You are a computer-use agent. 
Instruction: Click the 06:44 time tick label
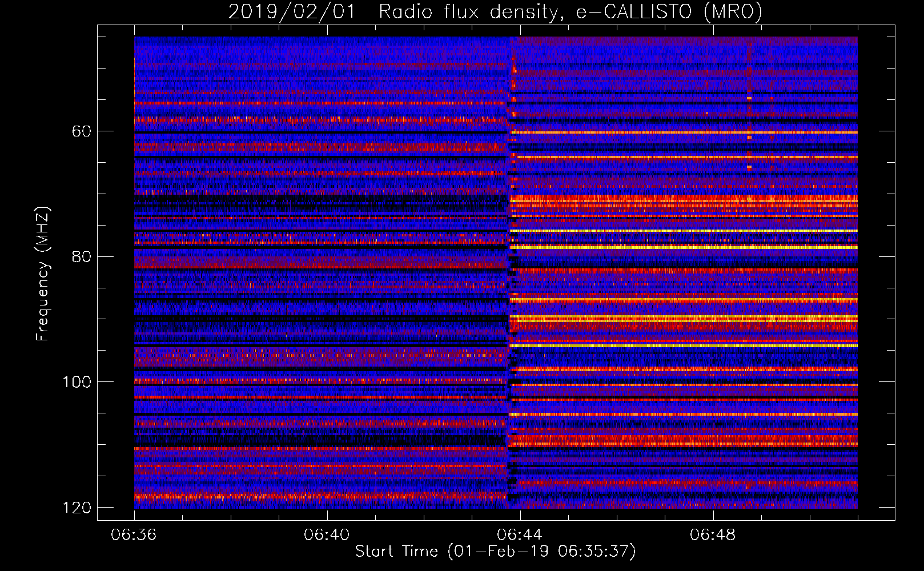click(x=520, y=535)
